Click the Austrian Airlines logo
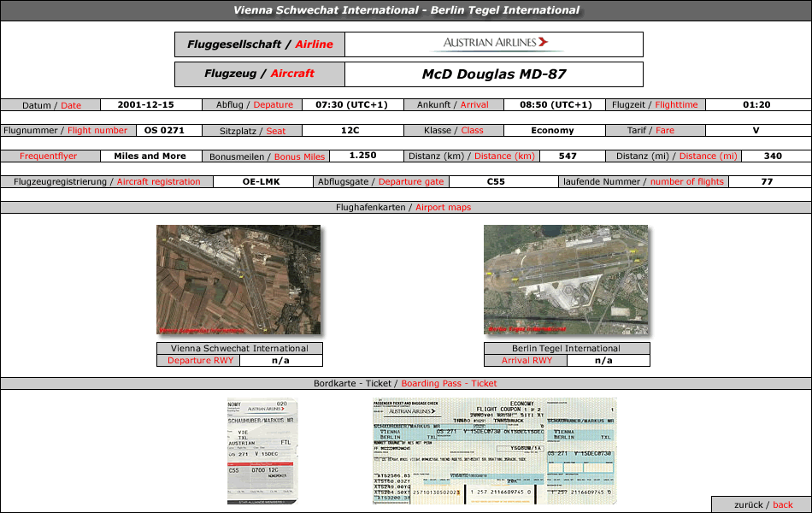The image size is (812, 513). click(x=496, y=44)
